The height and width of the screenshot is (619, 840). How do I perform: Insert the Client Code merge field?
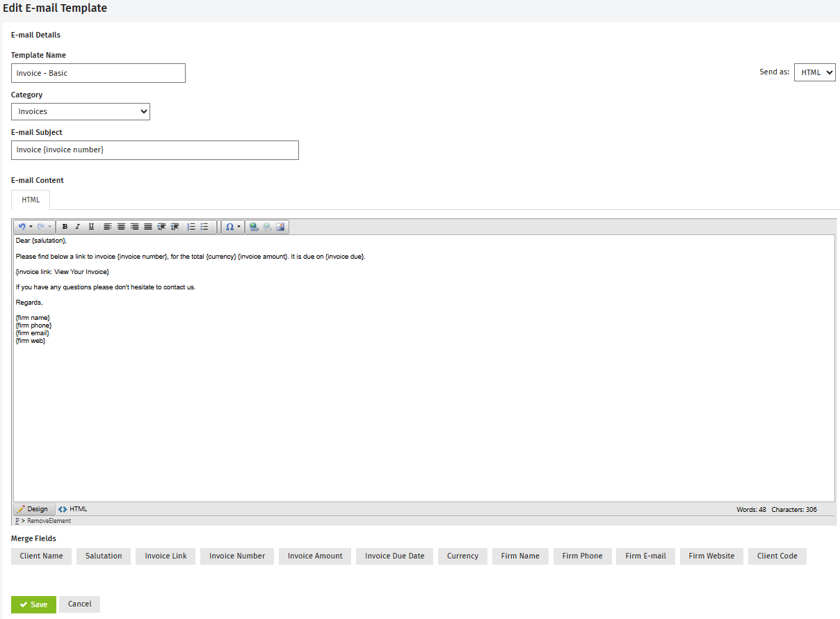777,556
